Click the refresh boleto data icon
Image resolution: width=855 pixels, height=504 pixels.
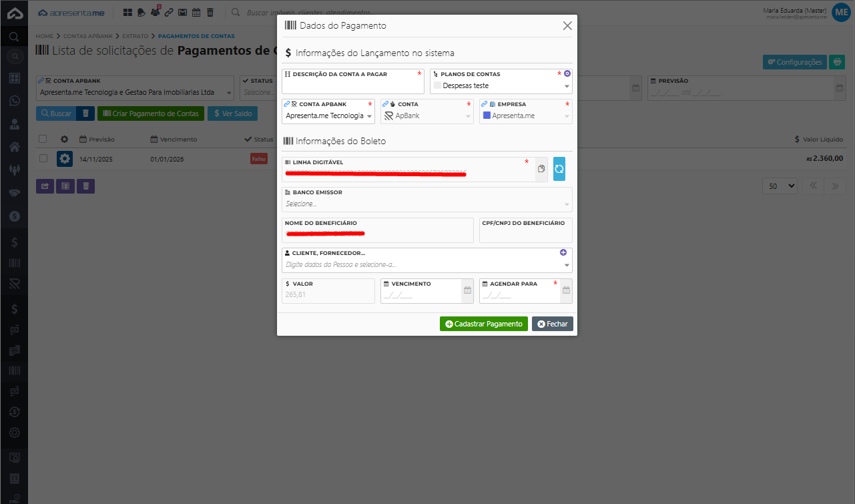click(x=559, y=169)
